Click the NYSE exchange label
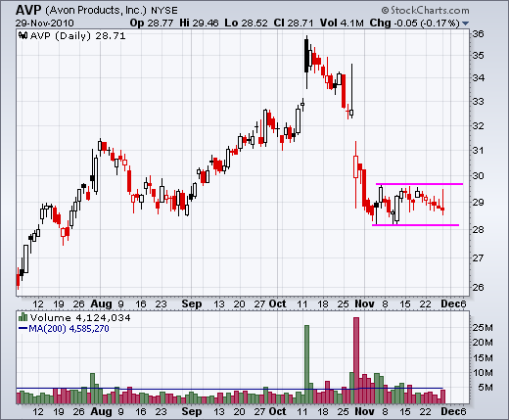 (x=164, y=11)
